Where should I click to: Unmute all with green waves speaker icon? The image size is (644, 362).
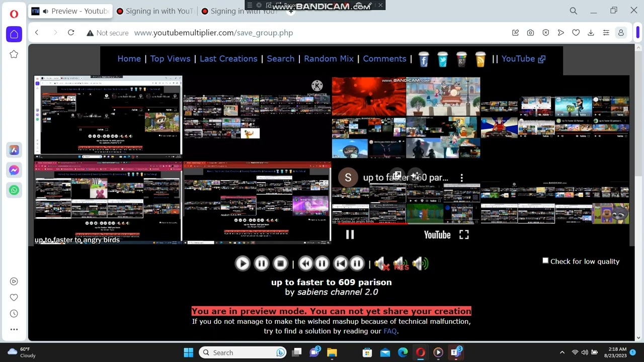[420, 263]
